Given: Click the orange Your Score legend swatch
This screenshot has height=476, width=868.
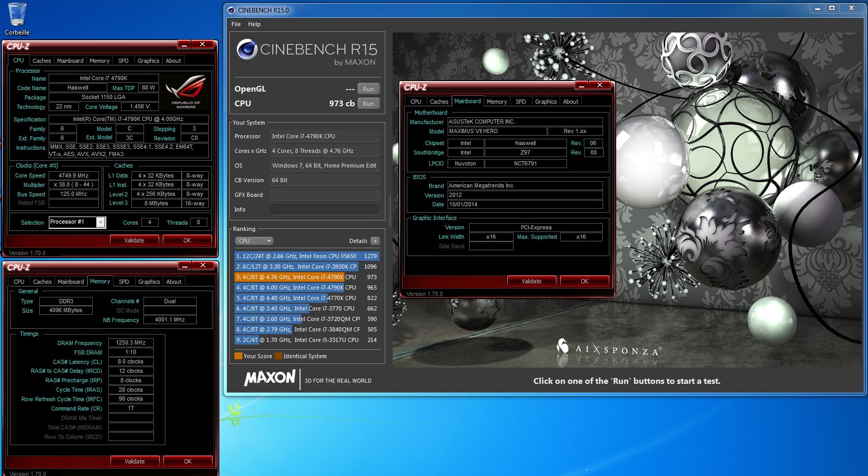Looking at the screenshot, I should 238,356.
